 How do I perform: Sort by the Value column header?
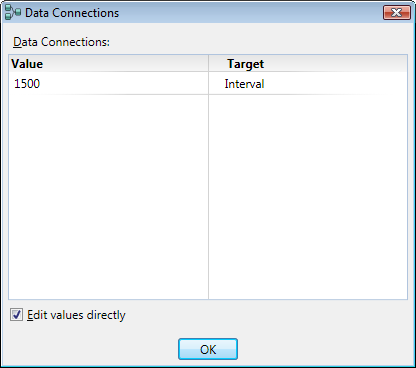[109, 63]
